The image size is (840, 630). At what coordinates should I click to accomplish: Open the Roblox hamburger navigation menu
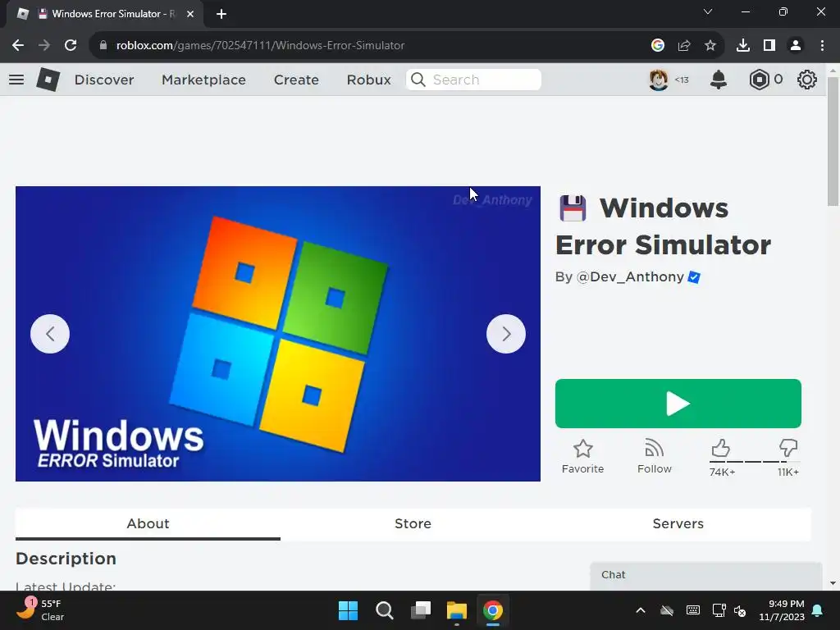[x=16, y=80]
